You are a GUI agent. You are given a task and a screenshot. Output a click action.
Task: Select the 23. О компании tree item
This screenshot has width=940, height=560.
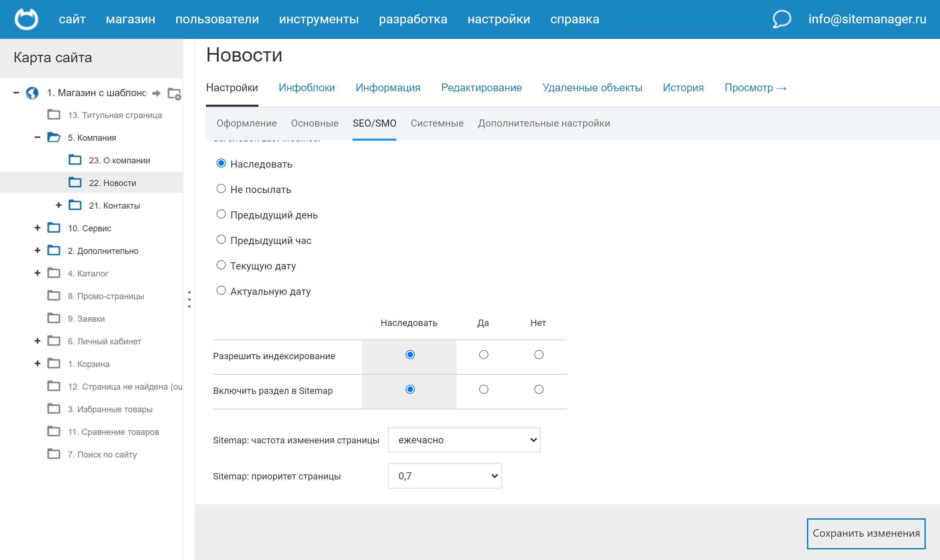pos(119,160)
